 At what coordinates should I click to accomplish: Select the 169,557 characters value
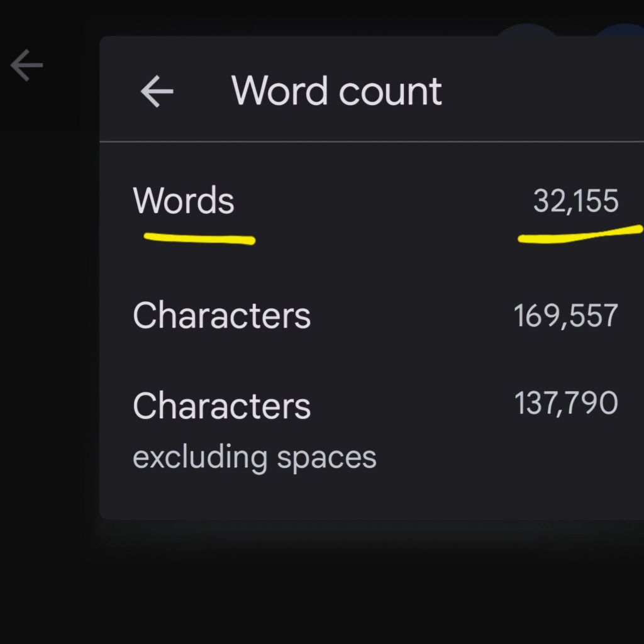[566, 316]
